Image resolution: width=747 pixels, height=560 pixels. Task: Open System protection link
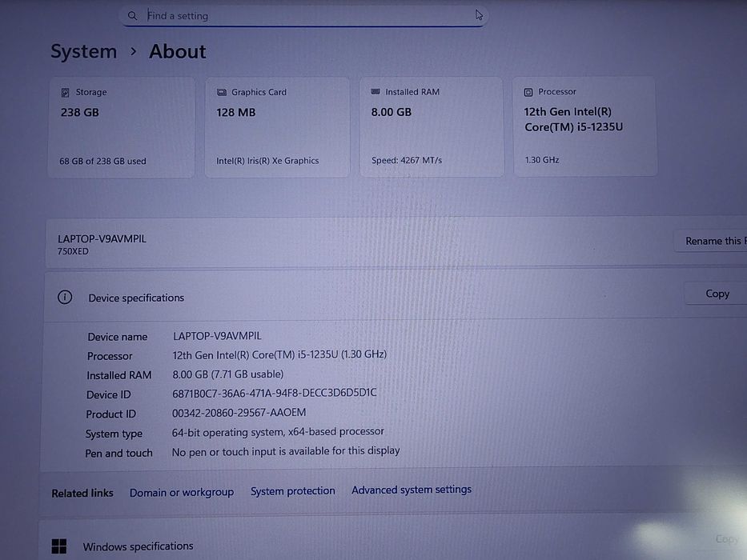[x=292, y=490]
